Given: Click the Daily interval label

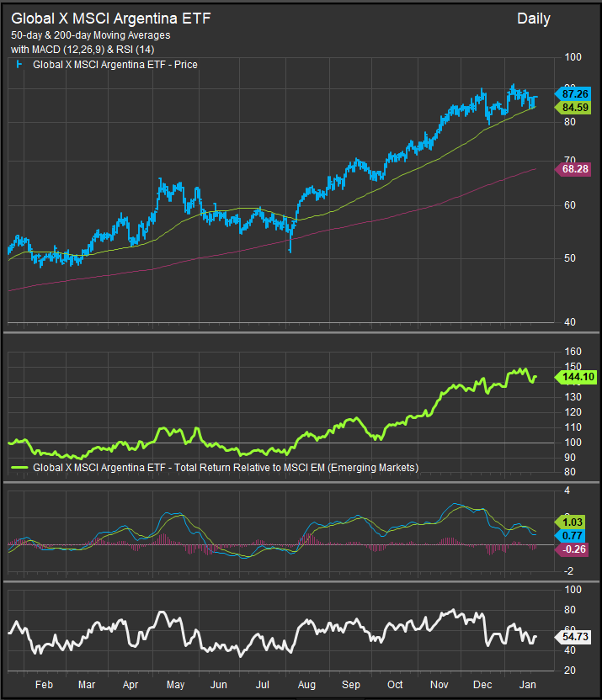Looking at the screenshot, I should point(534,19).
